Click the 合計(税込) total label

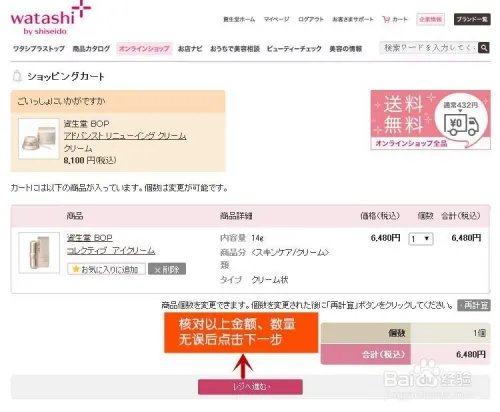tap(383, 354)
